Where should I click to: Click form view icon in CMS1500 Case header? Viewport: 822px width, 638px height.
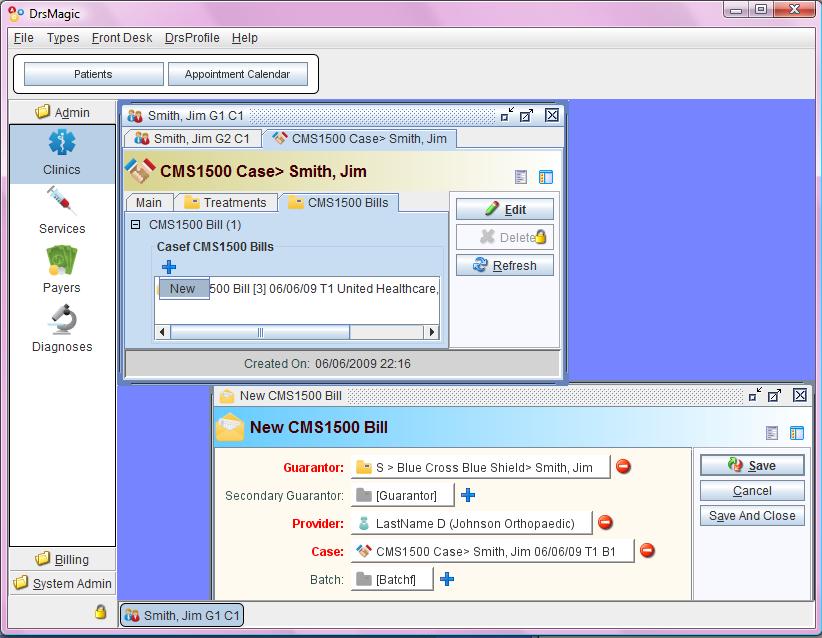click(x=521, y=177)
